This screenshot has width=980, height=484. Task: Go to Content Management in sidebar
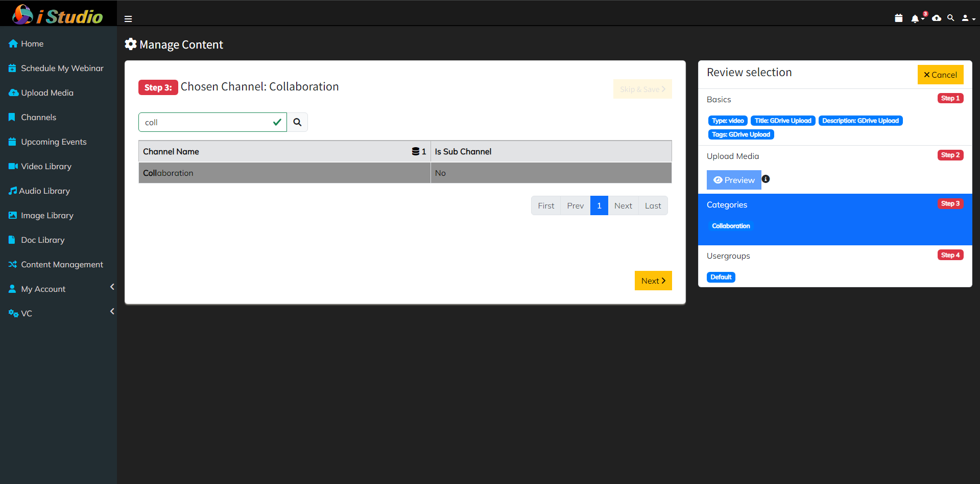point(62,264)
